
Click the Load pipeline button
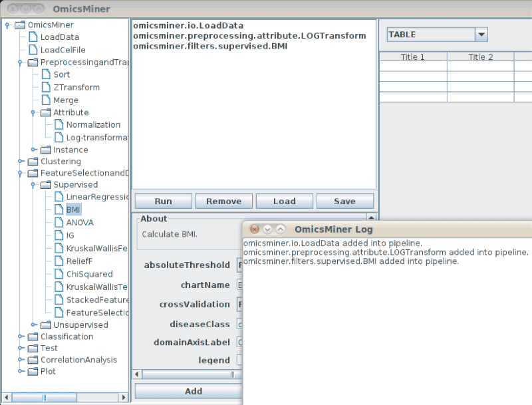coord(285,201)
